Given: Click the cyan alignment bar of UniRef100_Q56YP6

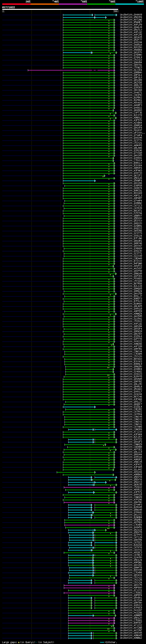Looking at the screenshot, I should (85, 17).
